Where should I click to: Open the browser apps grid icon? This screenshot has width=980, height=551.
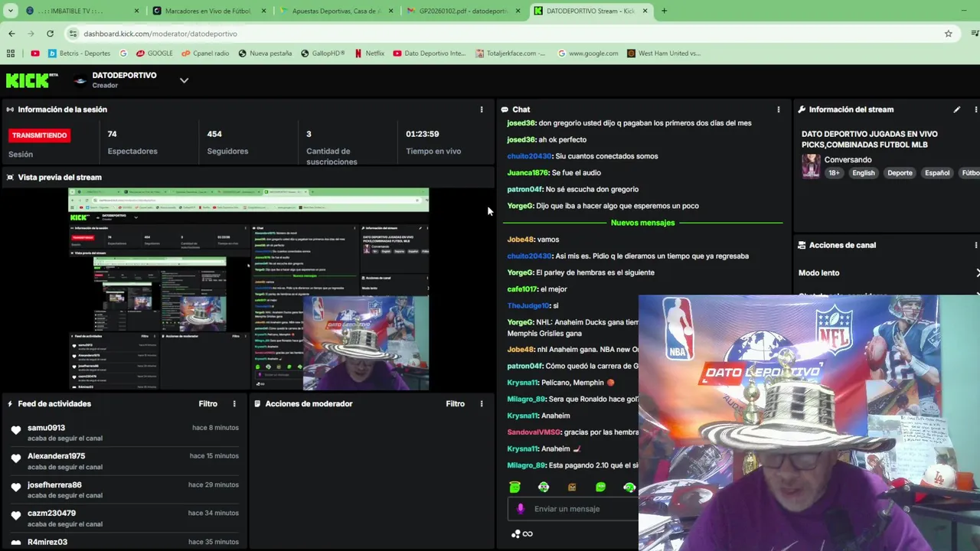11,54
